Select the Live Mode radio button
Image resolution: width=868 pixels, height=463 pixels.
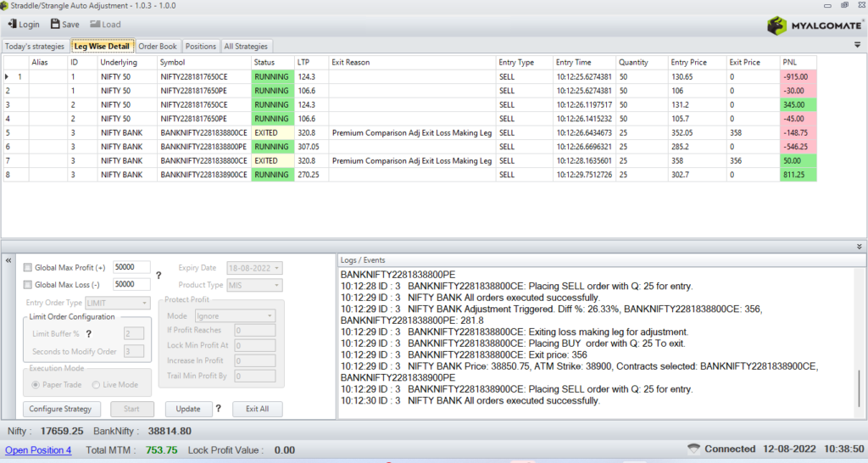[97, 385]
